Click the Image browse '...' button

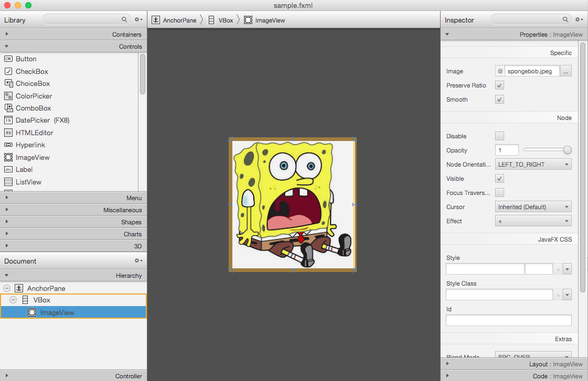point(566,71)
